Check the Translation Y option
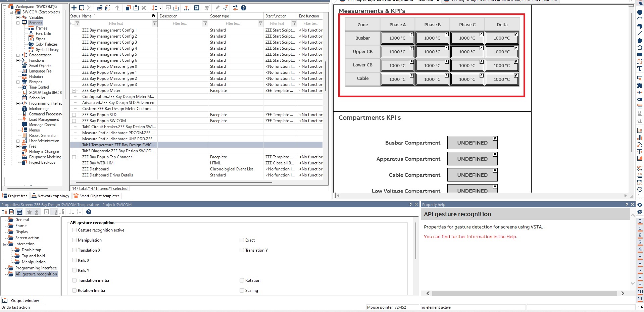 [x=242, y=250]
